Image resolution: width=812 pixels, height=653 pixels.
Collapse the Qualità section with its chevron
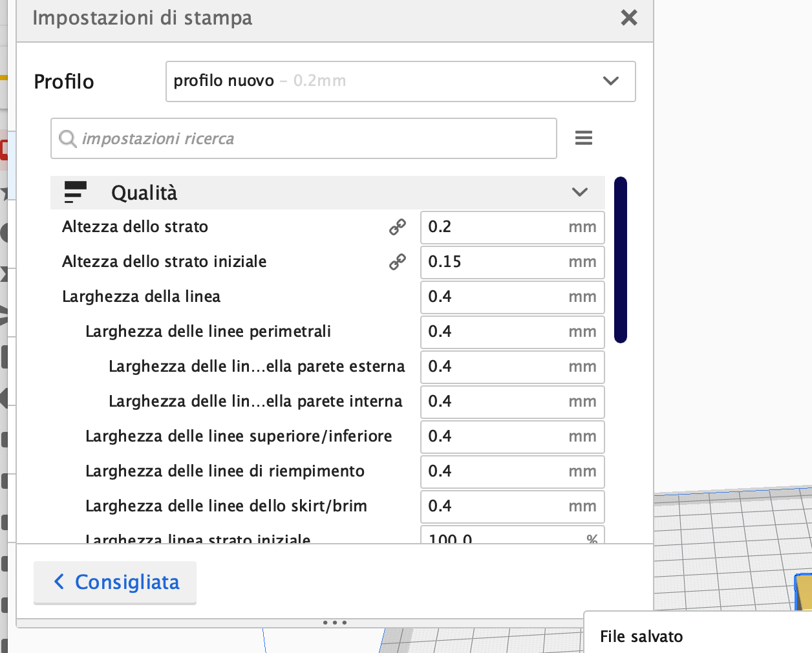(x=580, y=193)
